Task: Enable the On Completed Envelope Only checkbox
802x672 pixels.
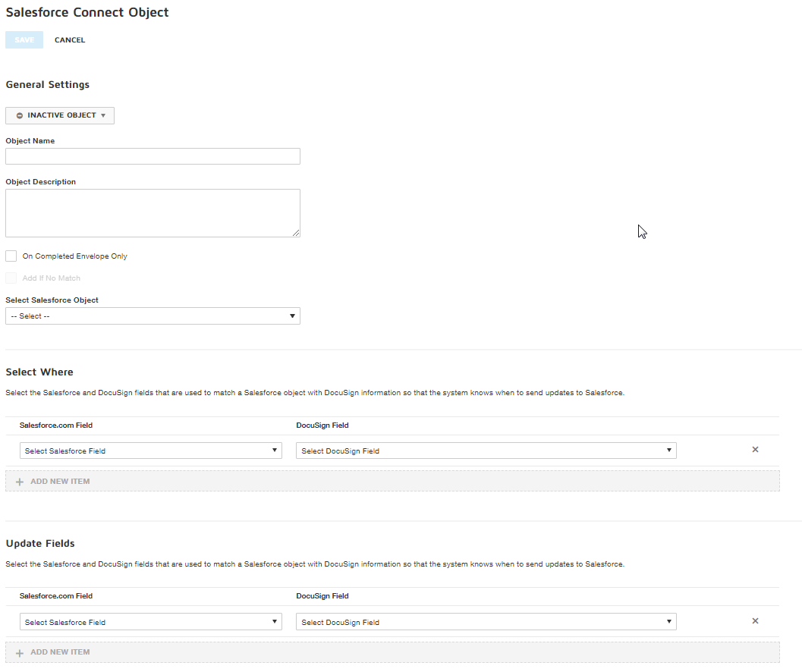Action: (11, 256)
